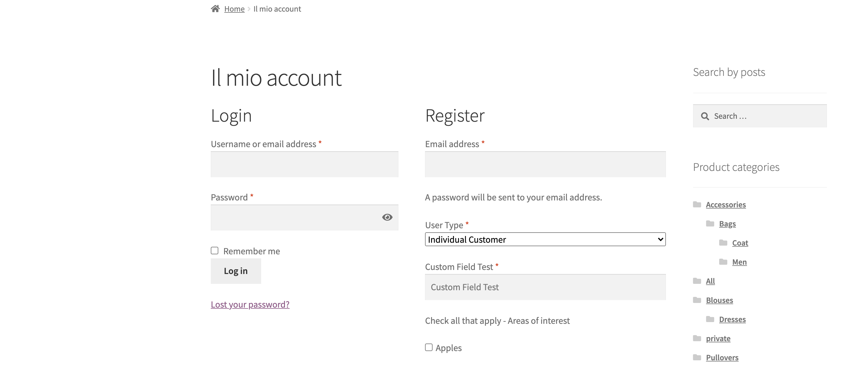Enable the Remember me checkbox
This screenshot has width=868, height=369.
(x=215, y=251)
